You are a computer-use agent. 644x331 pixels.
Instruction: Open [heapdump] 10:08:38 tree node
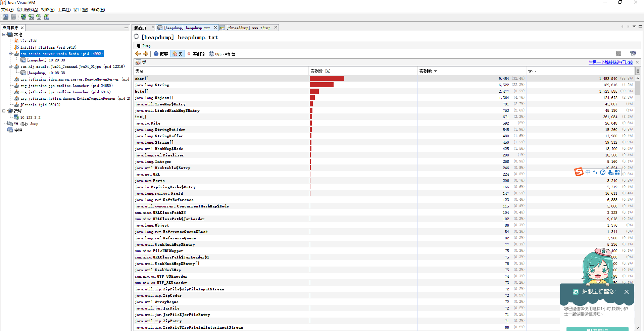46,73
